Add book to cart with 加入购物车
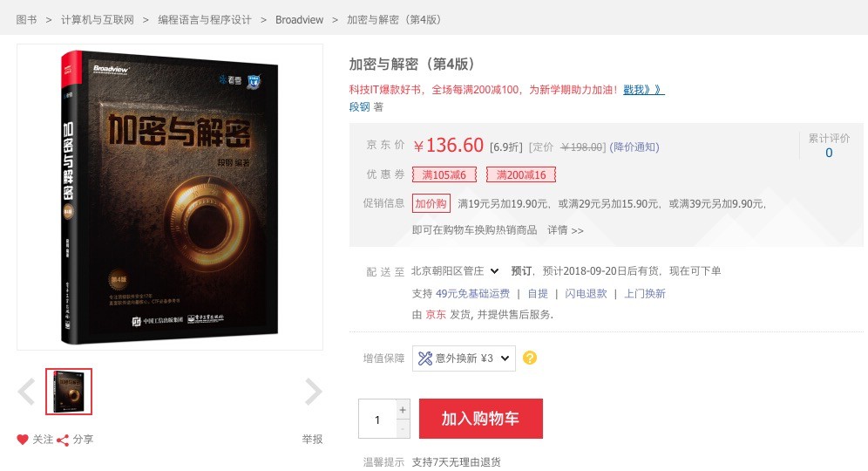Image resolution: width=868 pixels, height=471 pixels. tap(480, 419)
